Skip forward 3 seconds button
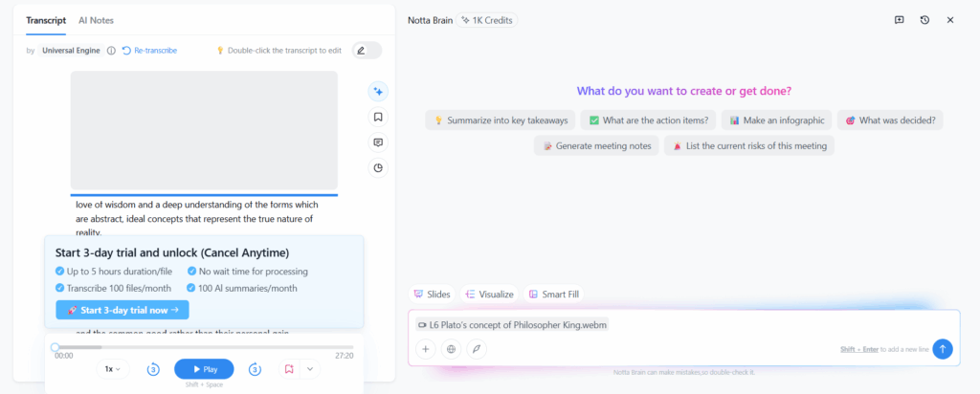Image resolution: width=980 pixels, height=394 pixels. pyautogui.click(x=255, y=370)
